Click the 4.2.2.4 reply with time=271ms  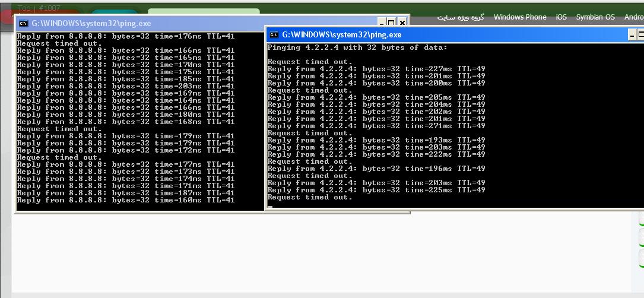click(376, 126)
